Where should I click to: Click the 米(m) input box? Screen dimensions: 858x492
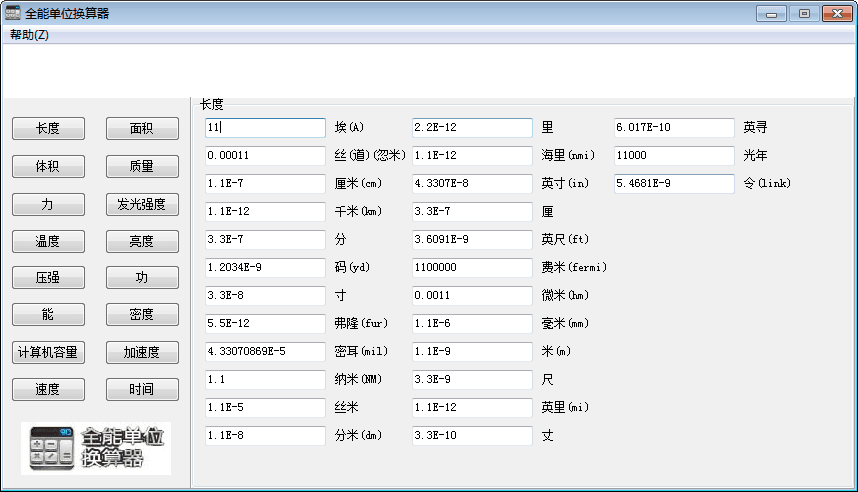pyautogui.click(x=472, y=352)
